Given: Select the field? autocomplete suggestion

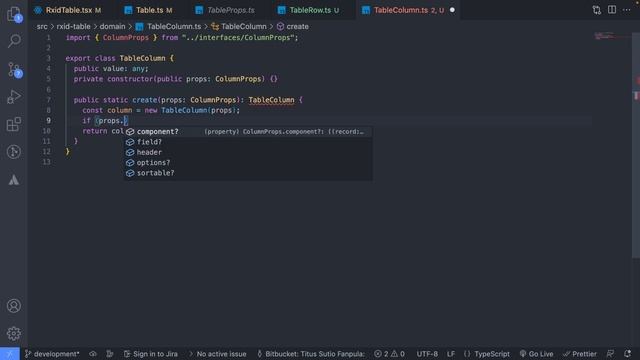Looking at the screenshot, I should [248, 142].
